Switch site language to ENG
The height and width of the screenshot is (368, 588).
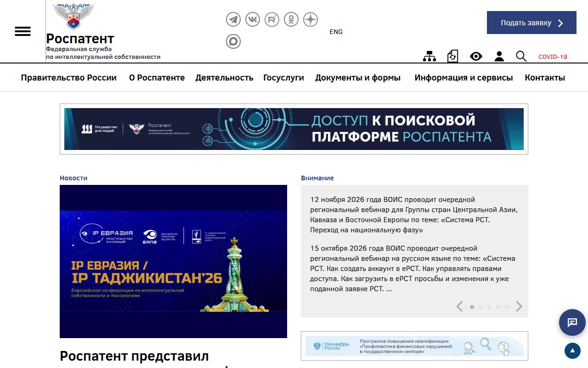pyautogui.click(x=336, y=32)
